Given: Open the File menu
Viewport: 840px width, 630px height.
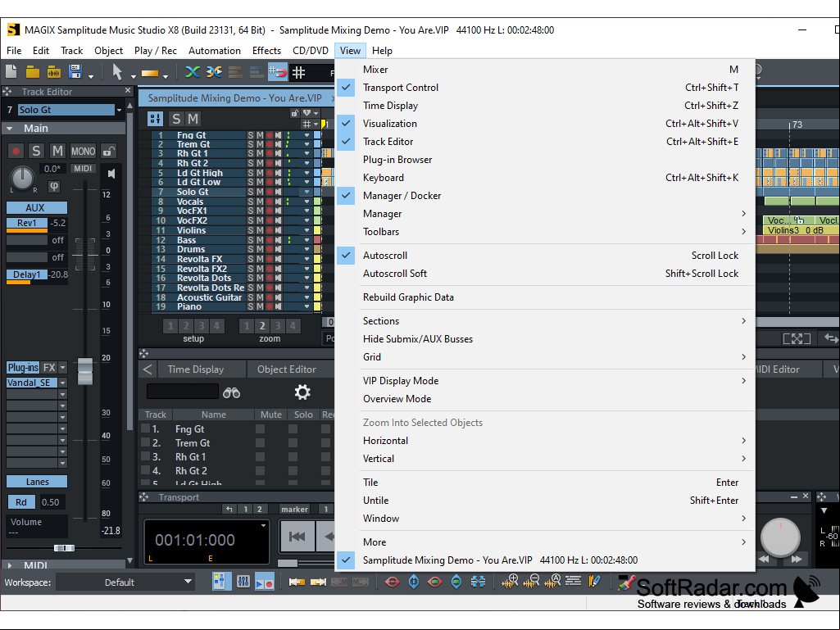Looking at the screenshot, I should pos(14,50).
